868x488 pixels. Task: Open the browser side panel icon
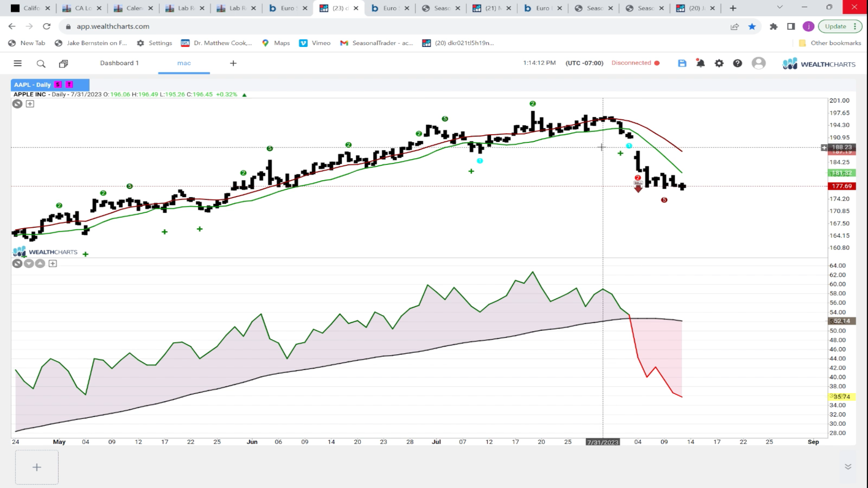pos(791,26)
